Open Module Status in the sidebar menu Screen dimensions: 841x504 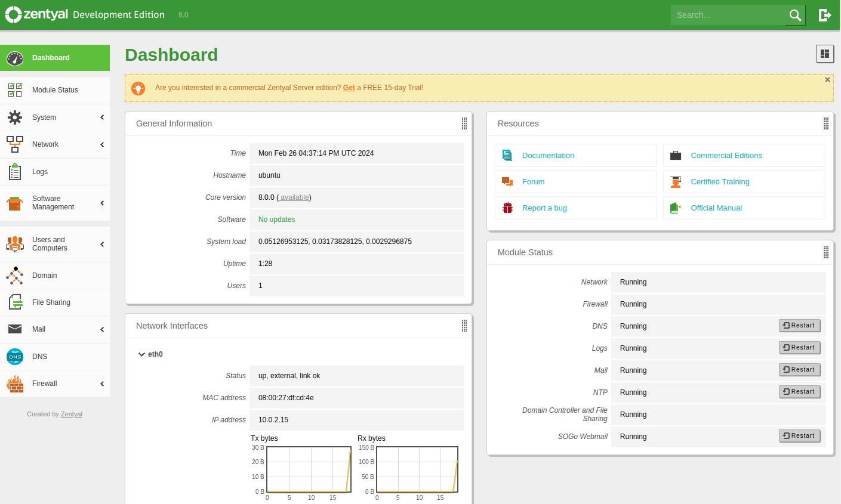click(55, 90)
